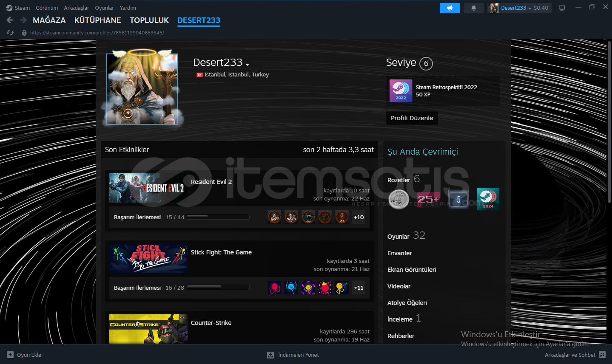Open yellow stickman Stick Fight achievement icon
This screenshot has width=612, height=364.
[342, 288]
